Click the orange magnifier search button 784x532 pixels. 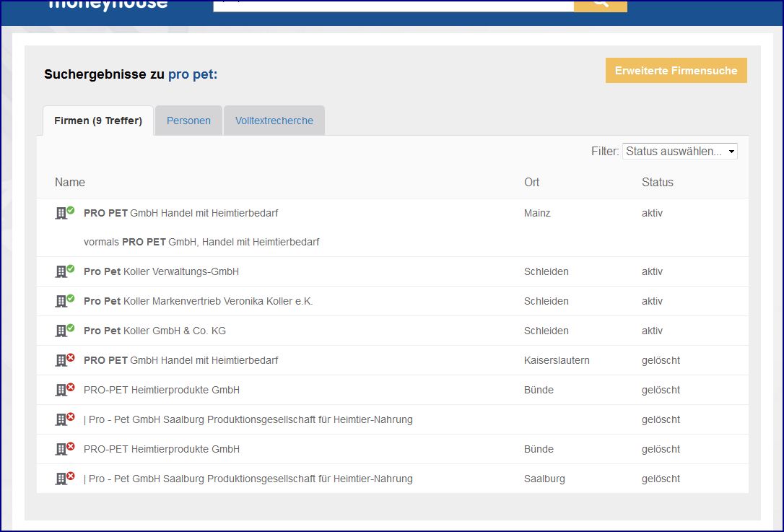point(600,4)
